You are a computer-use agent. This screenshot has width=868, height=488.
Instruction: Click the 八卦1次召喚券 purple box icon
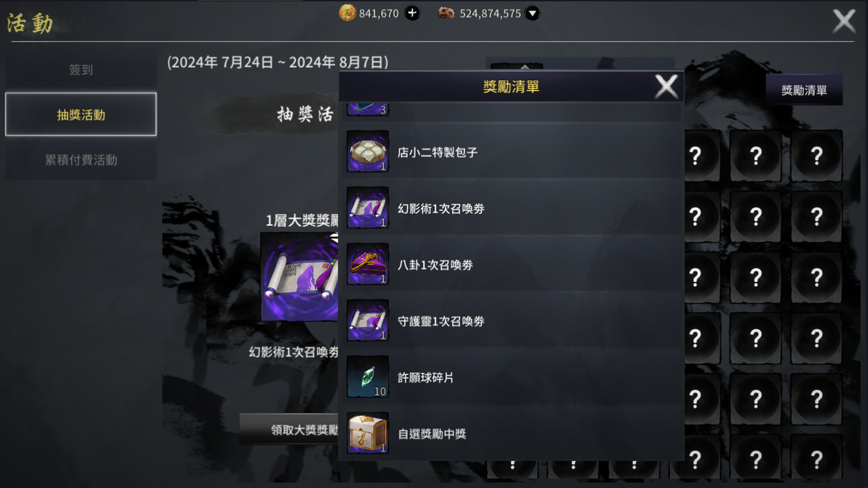click(x=368, y=264)
